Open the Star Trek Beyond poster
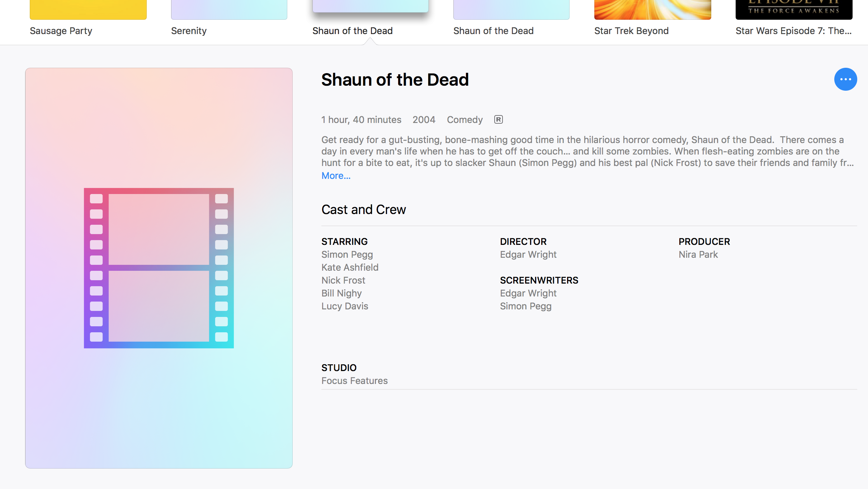 (x=652, y=10)
